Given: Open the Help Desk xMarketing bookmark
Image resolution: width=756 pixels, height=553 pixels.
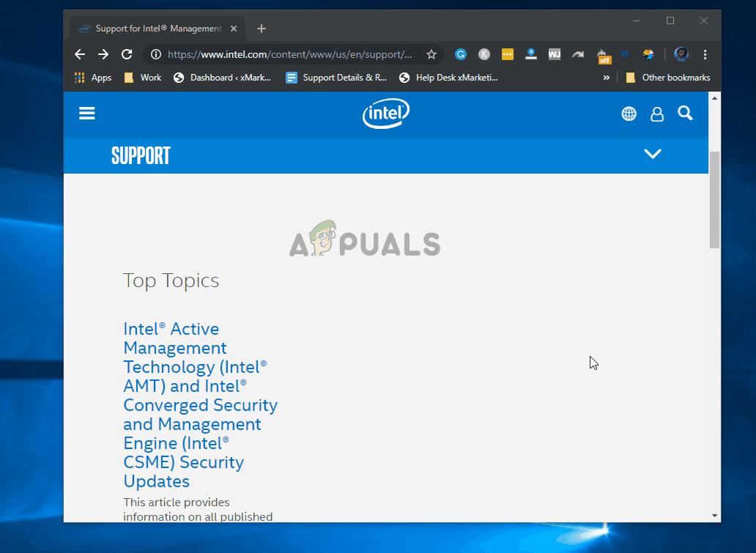Looking at the screenshot, I should click(448, 78).
